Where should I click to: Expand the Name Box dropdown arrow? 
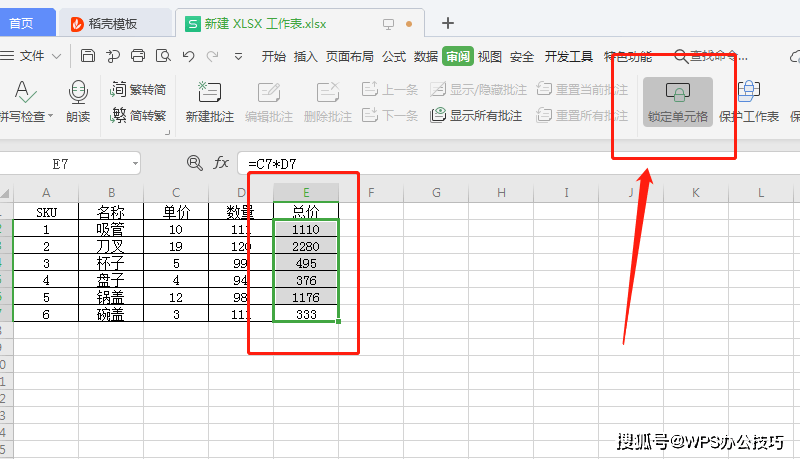coord(135,164)
